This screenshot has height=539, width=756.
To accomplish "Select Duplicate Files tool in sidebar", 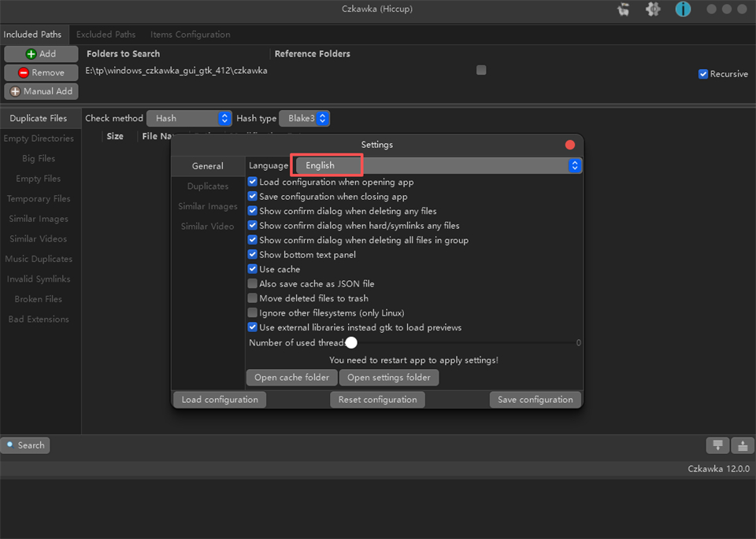I will pyautogui.click(x=39, y=119).
